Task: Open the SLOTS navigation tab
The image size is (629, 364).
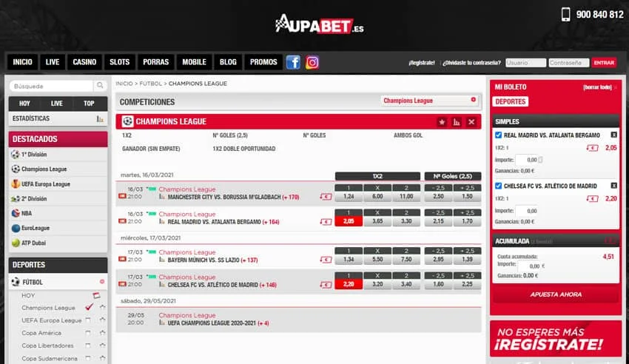Action: 120,62
